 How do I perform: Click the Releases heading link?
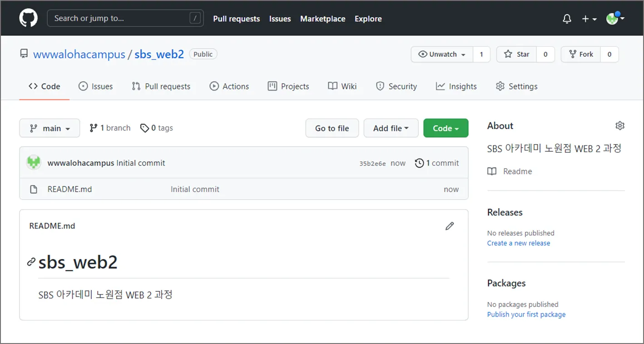click(505, 212)
